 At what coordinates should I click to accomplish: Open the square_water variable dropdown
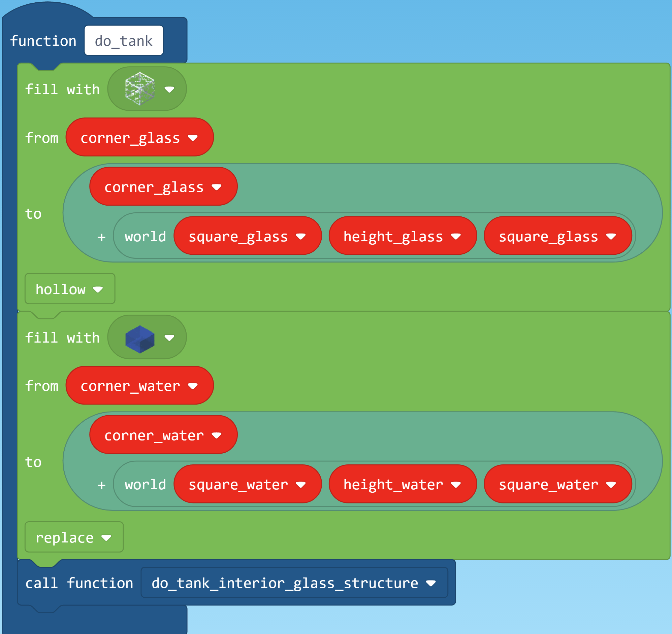point(249,485)
